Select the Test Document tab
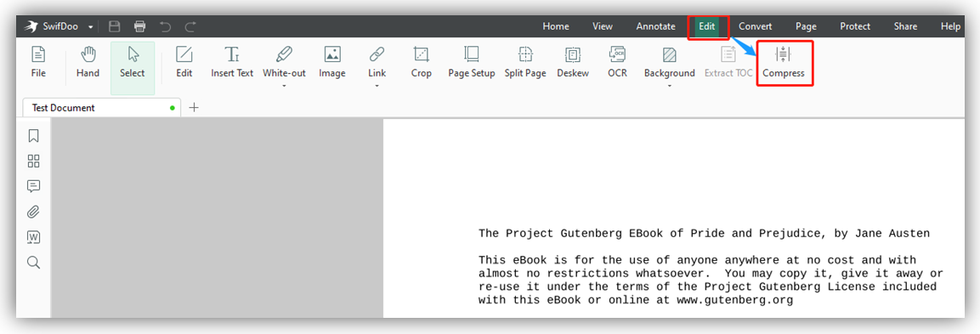Viewport: 980px width, 334px height. pyautogui.click(x=102, y=108)
